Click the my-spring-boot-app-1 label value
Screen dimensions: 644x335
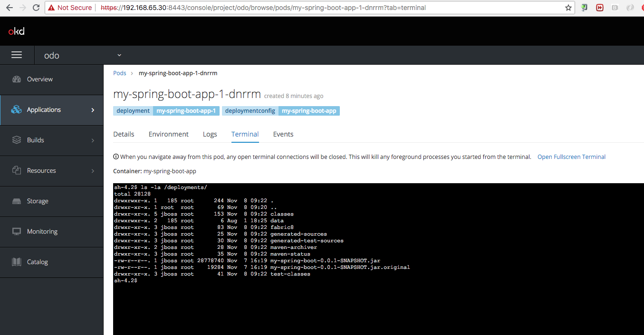[186, 111]
